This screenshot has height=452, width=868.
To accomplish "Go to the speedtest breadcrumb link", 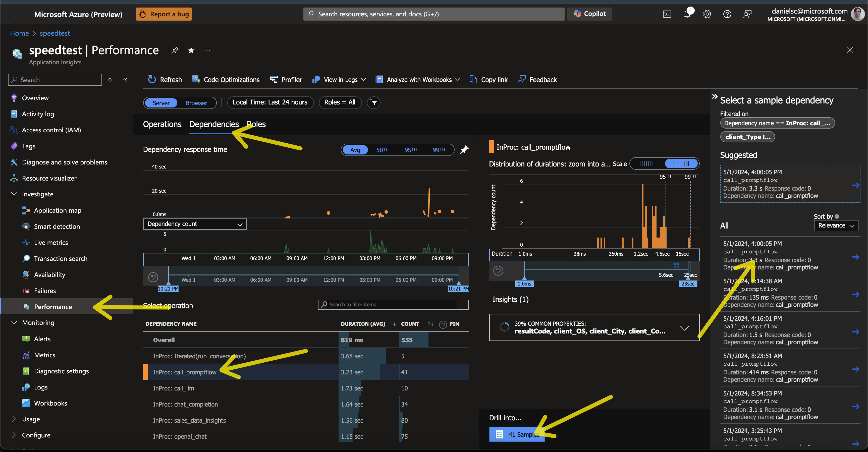I will [x=55, y=33].
